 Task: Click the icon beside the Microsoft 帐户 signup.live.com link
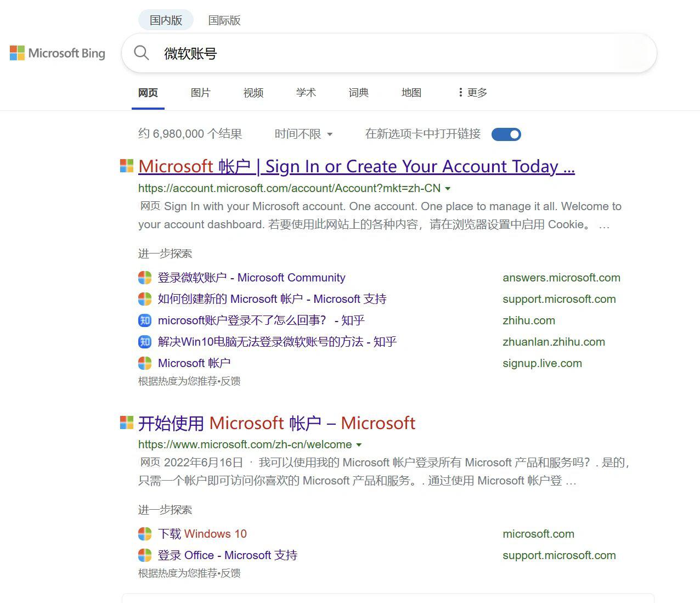[145, 363]
